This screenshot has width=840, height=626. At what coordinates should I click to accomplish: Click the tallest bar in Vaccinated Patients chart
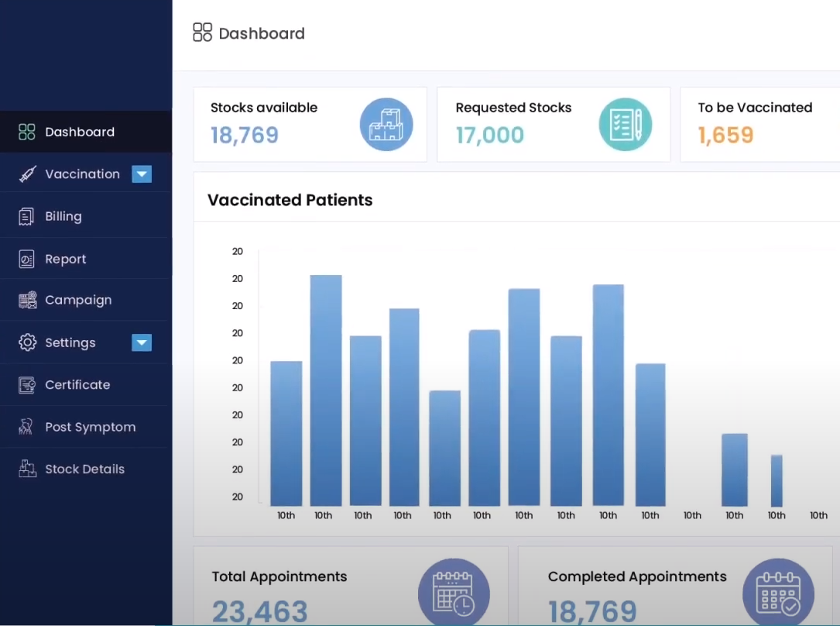tap(325, 387)
